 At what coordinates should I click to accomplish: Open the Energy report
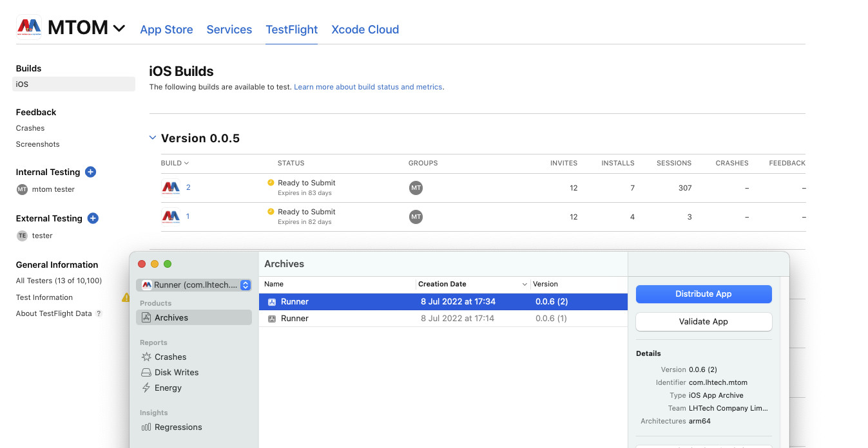pyautogui.click(x=168, y=387)
